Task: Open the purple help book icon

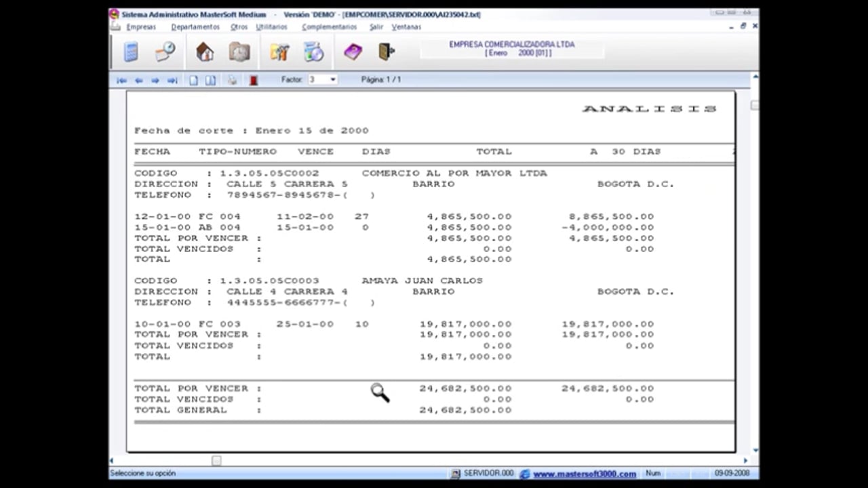Action: [x=353, y=52]
